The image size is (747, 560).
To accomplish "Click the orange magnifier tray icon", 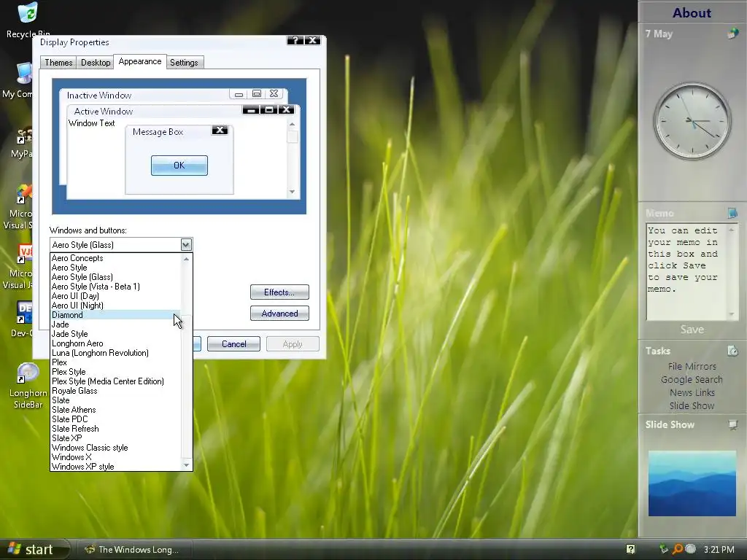I will [x=677, y=549].
